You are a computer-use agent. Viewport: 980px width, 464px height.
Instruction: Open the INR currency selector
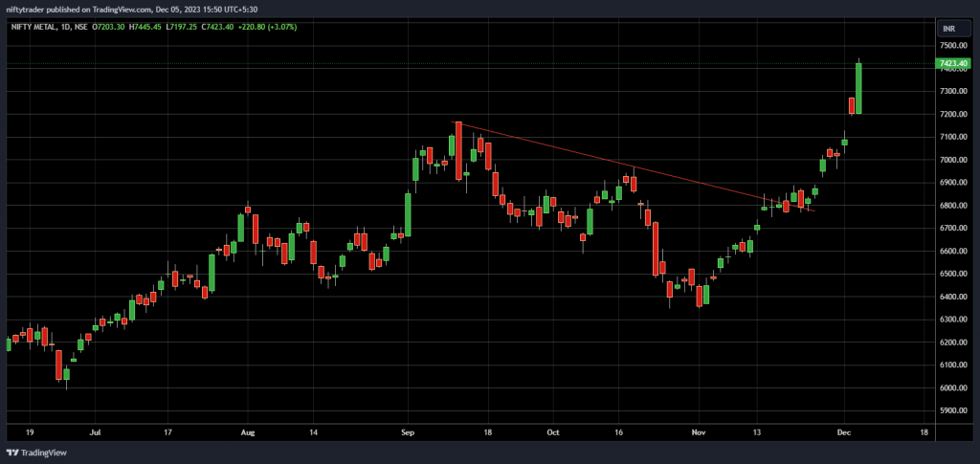point(949,30)
